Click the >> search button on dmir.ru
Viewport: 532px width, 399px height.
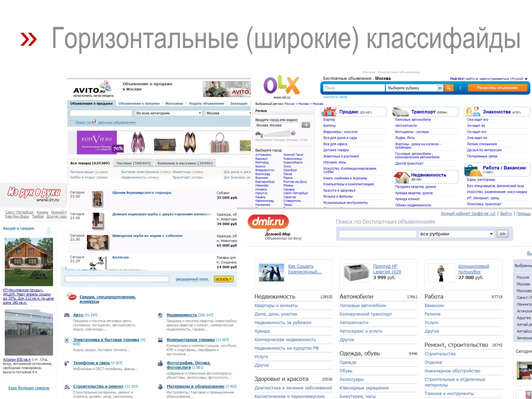[502, 234]
